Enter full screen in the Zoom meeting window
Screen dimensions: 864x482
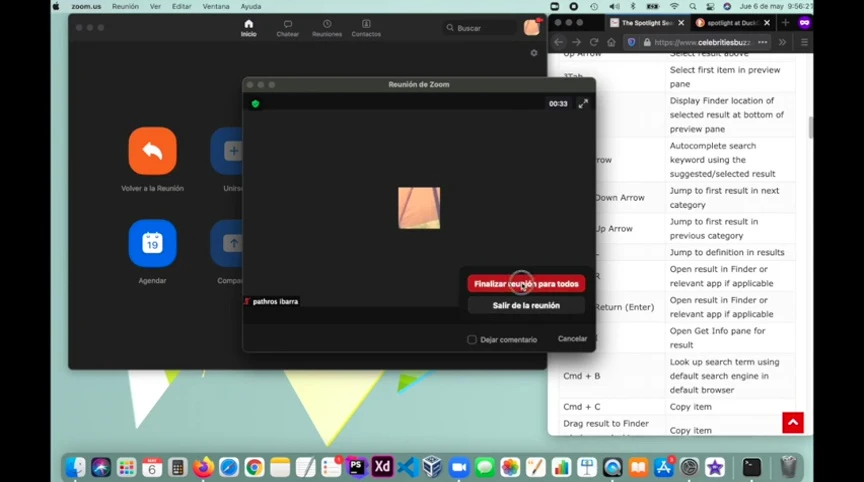click(583, 104)
